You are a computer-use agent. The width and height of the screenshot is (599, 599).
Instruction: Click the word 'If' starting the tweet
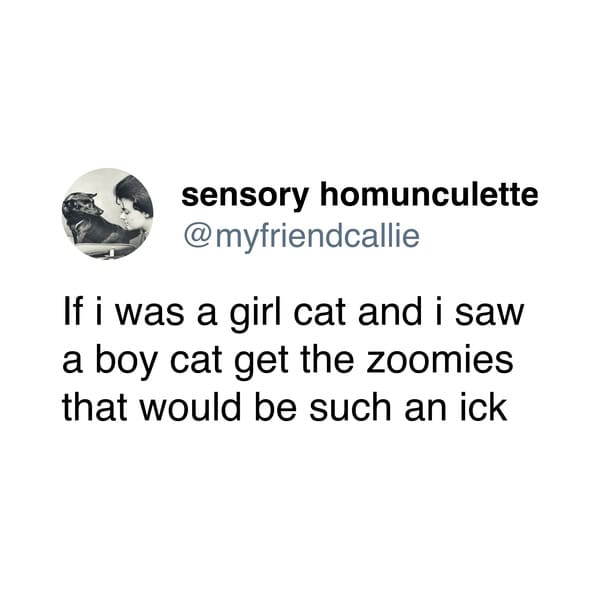pos(73,311)
